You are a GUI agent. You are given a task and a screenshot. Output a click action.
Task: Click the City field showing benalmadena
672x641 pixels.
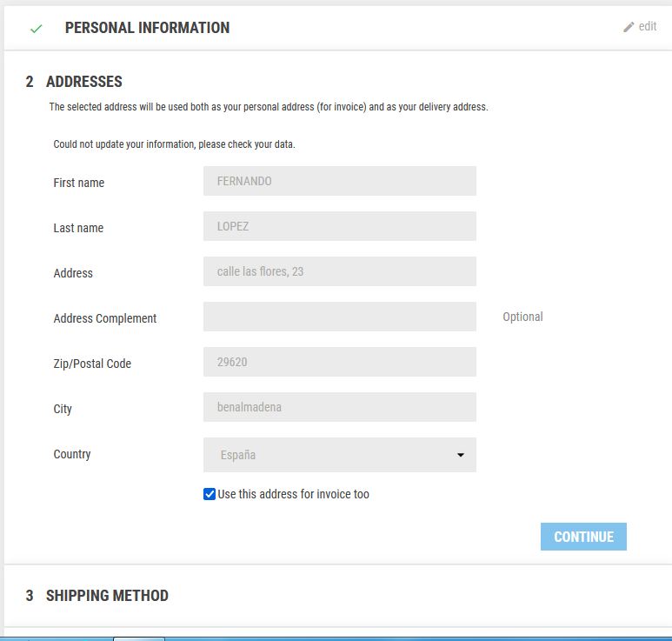[x=339, y=407]
